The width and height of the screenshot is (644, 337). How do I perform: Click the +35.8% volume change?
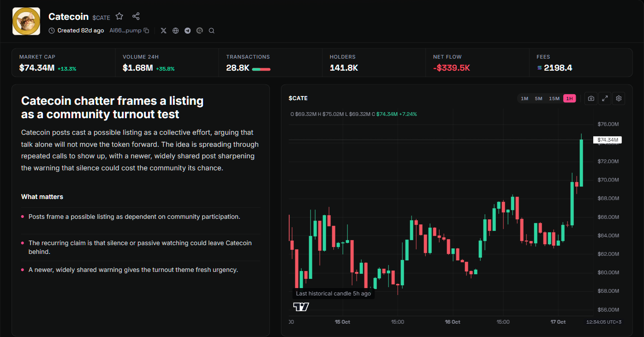point(165,69)
